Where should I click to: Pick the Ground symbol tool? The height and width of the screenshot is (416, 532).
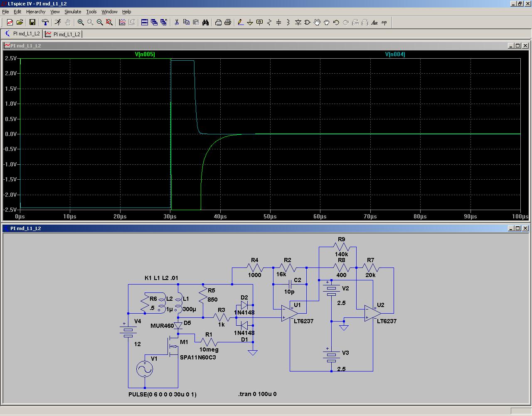(x=250, y=22)
